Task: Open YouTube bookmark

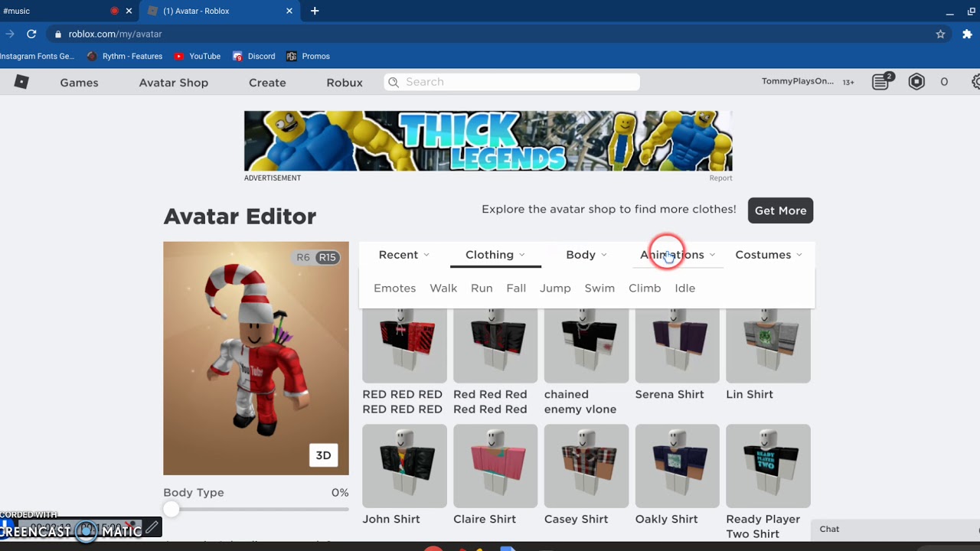Action: click(198, 56)
